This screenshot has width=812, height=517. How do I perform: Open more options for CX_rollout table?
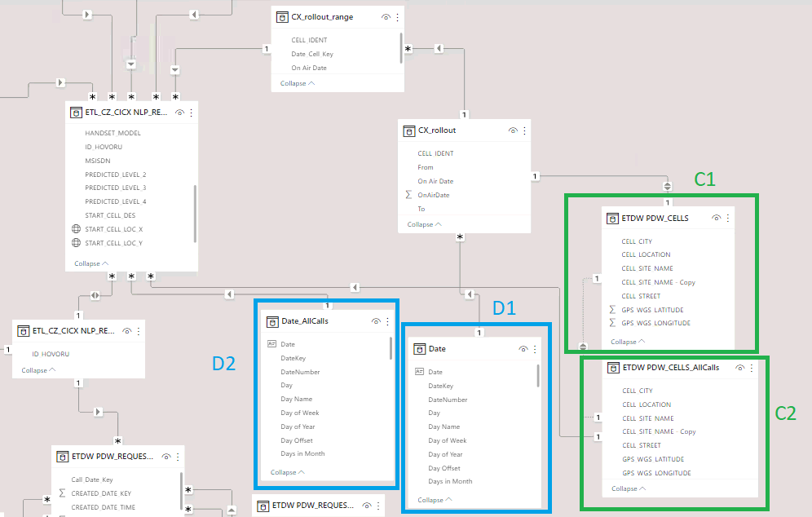524,130
